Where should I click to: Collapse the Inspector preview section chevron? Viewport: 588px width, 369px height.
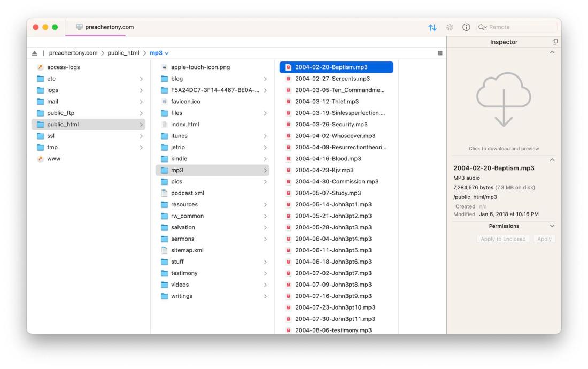[552, 52]
